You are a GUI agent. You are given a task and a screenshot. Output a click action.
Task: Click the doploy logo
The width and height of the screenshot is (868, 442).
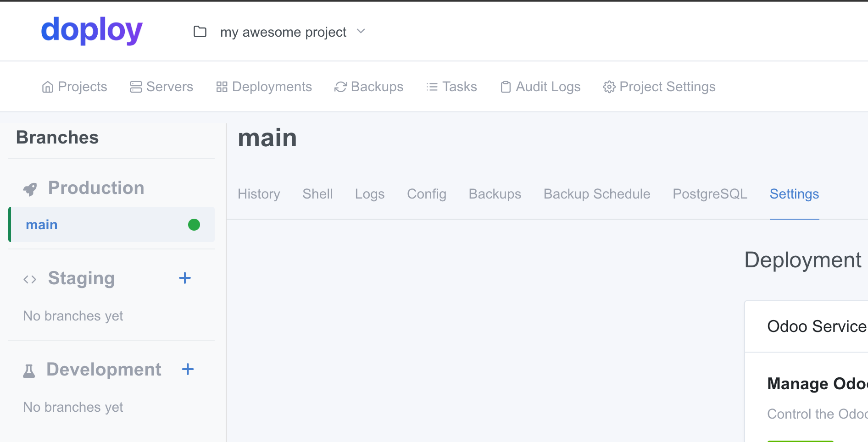click(x=91, y=31)
